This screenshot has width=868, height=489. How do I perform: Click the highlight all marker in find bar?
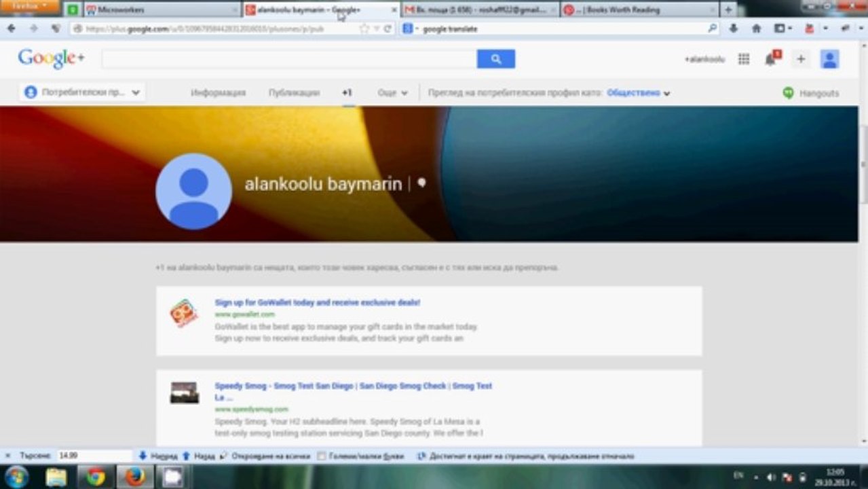tap(225, 456)
